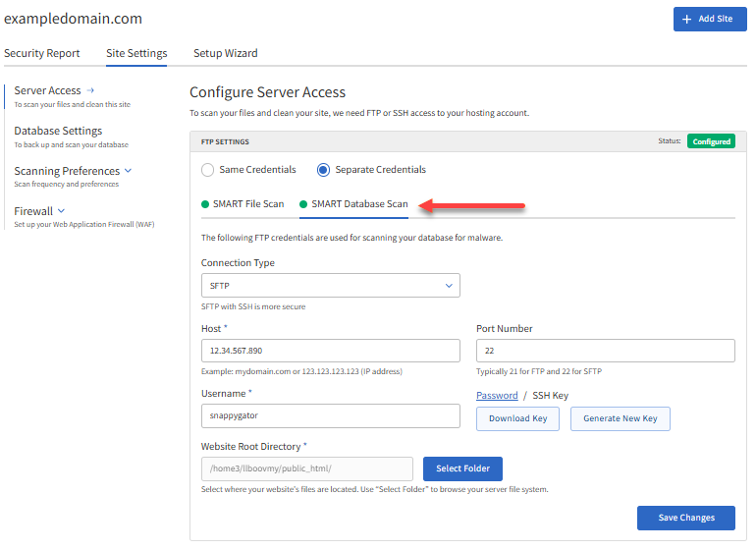Select the SMART Database Scan tab
Screen dimensions: 756x550
pyautogui.click(x=353, y=204)
